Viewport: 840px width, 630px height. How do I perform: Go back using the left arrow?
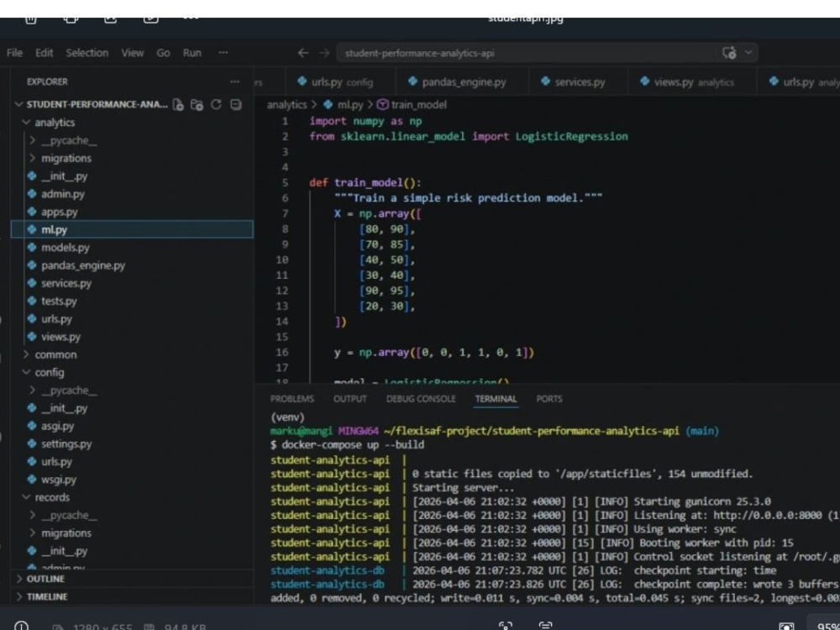(303, 53)
